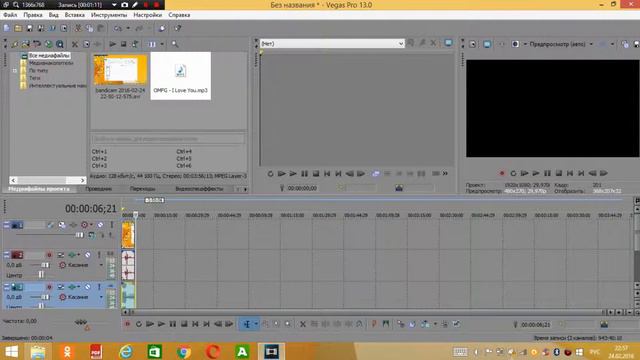Minimize track 1 with its collapse button

coord(6,224)
